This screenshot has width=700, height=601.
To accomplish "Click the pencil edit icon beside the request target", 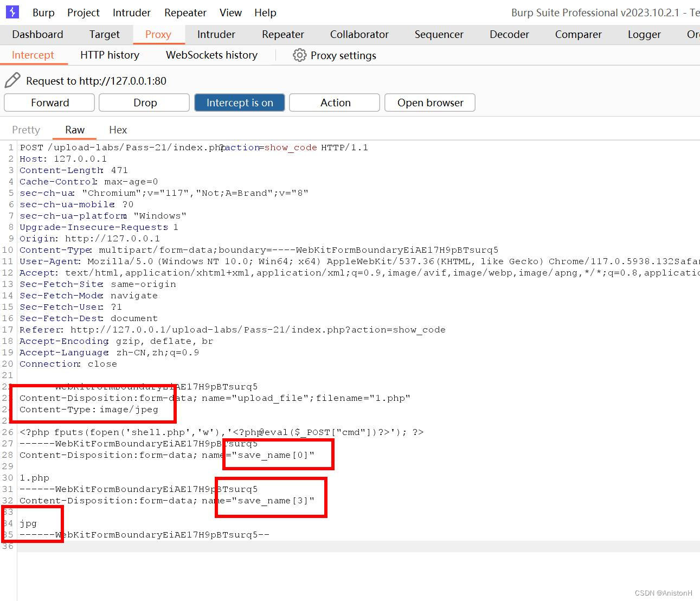I will click(x=12, y=80).
